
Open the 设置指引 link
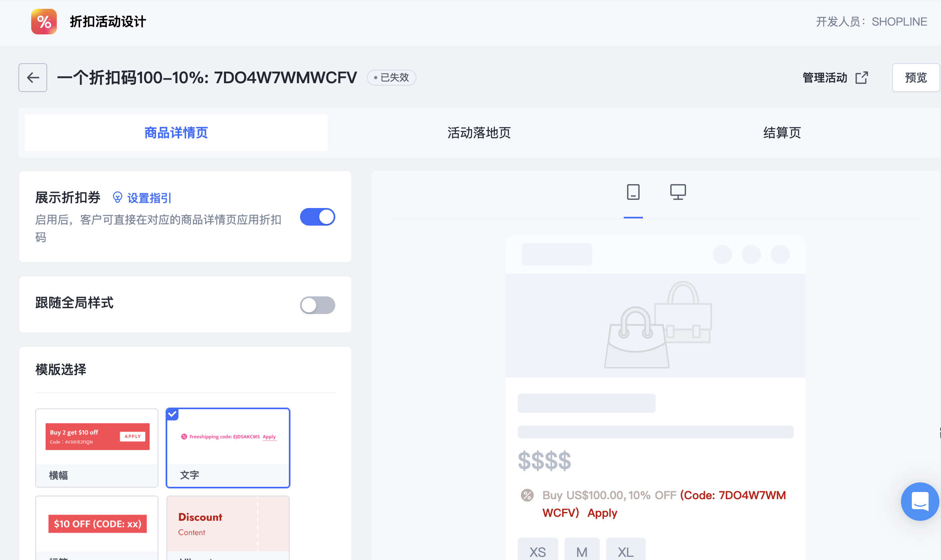149,198
